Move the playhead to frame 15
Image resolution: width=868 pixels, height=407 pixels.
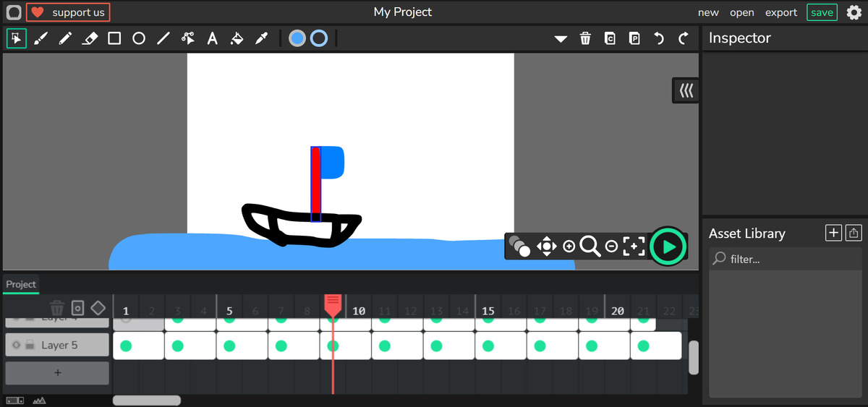click(488, 311)
